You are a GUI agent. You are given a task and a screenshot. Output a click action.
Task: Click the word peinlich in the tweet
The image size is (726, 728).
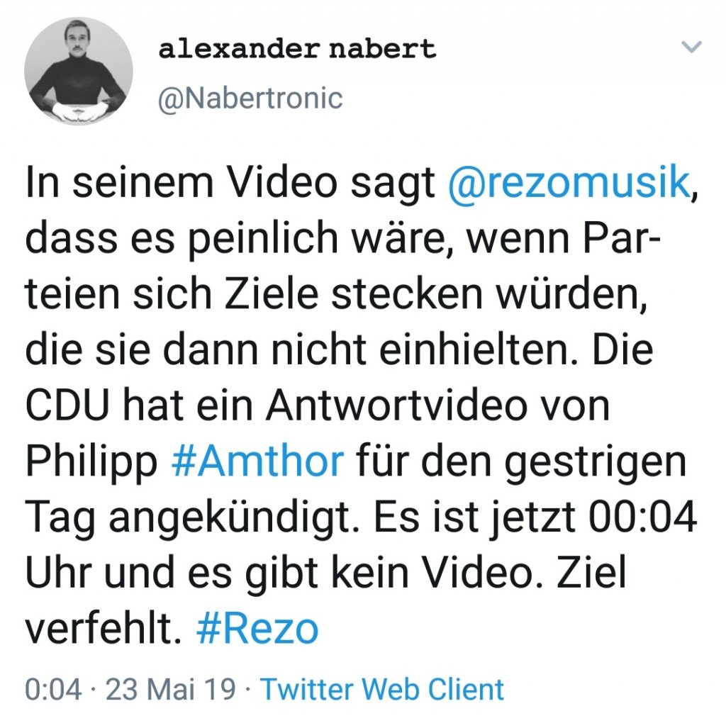[262, 240]
